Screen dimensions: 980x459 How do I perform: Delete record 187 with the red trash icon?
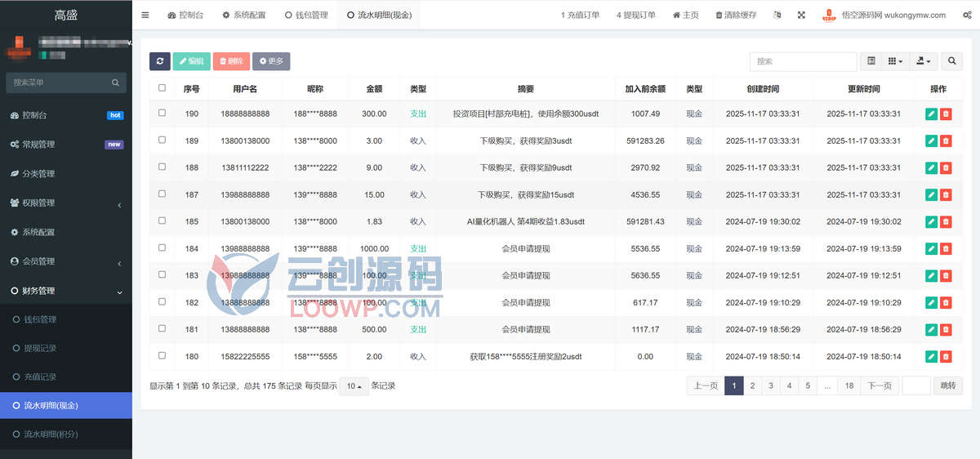946,195
